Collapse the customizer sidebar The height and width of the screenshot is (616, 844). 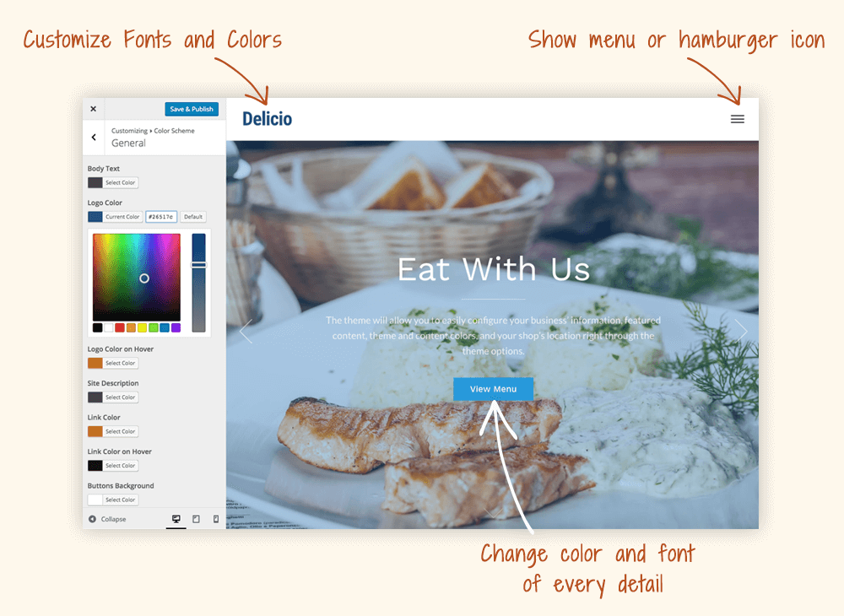tap(107, 519)
